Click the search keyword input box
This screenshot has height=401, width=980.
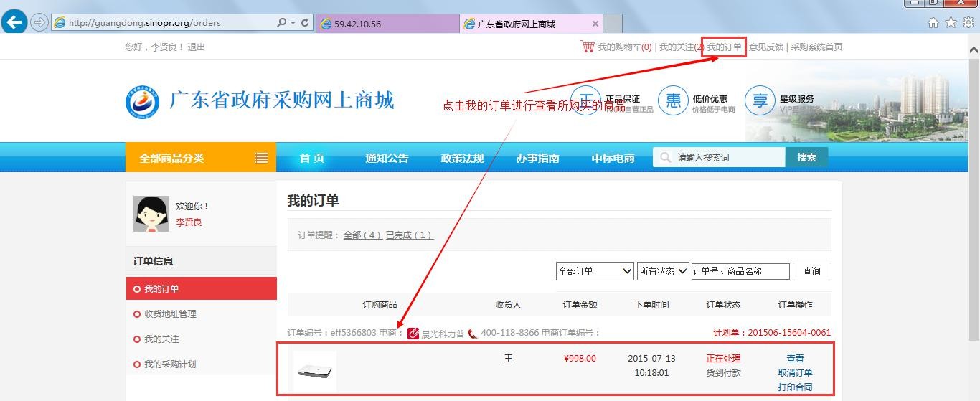click(x=720, y=157)
